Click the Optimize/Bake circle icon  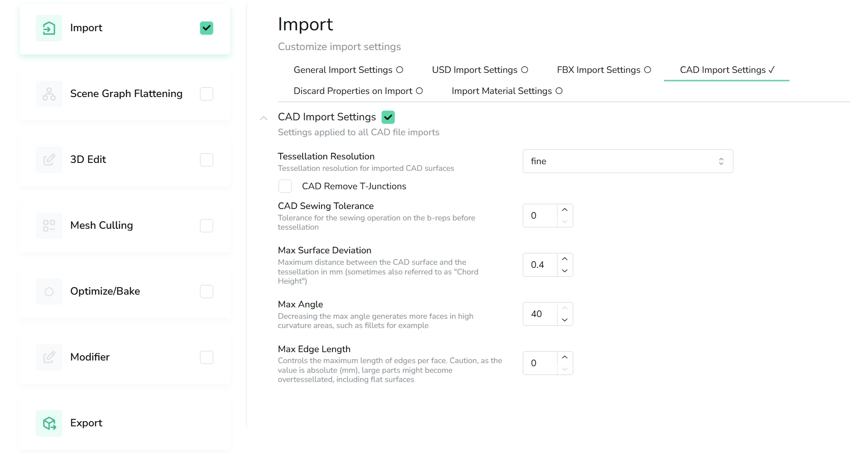tap(49, 292)
